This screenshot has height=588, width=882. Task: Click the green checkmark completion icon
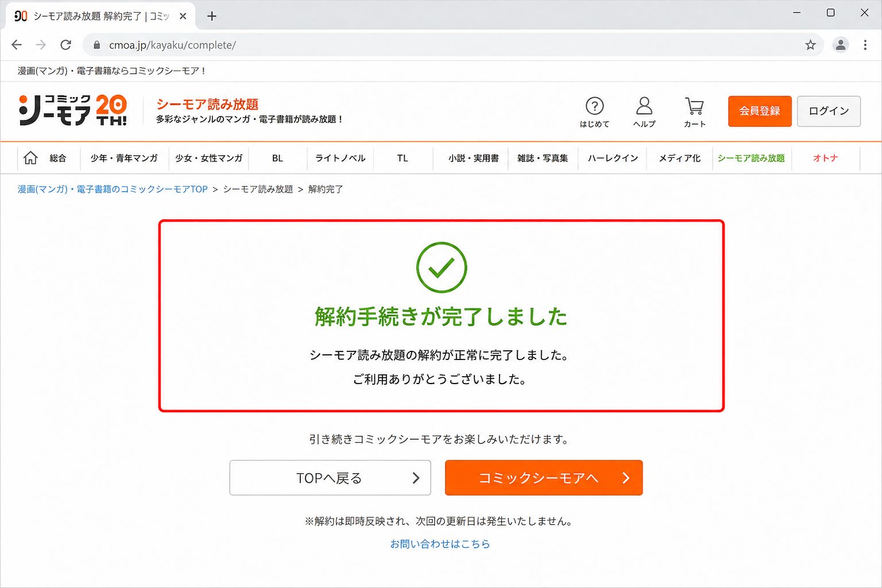(x=442, y=268)
